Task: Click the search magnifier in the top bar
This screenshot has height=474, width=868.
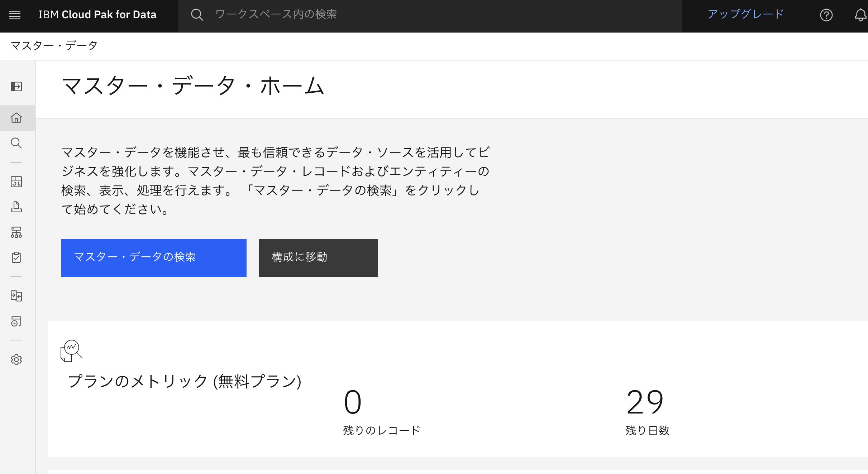Action: point(197,15)
